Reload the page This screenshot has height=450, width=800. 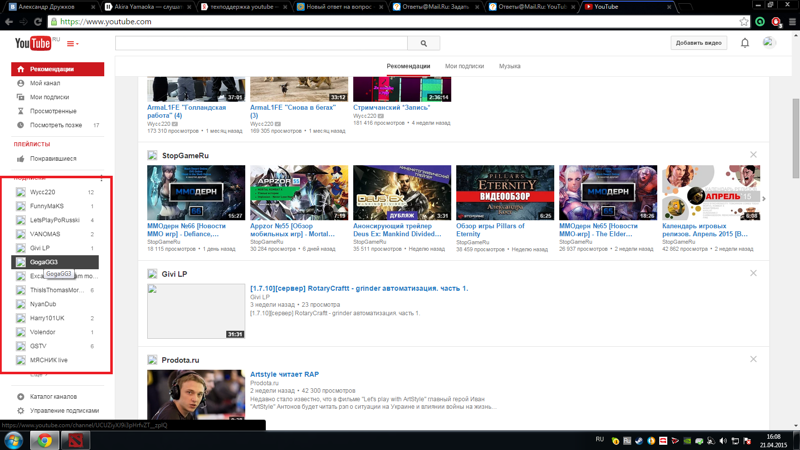(38, 21)
